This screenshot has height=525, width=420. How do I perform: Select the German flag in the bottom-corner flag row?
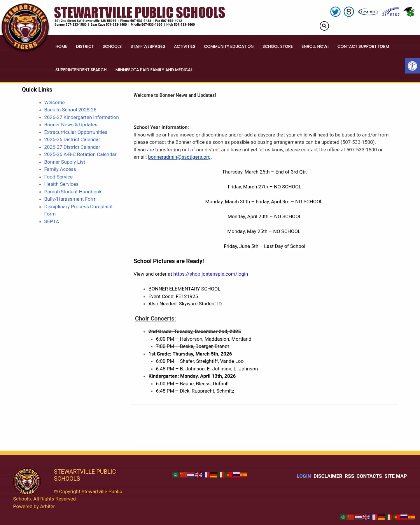click(381, 517)
